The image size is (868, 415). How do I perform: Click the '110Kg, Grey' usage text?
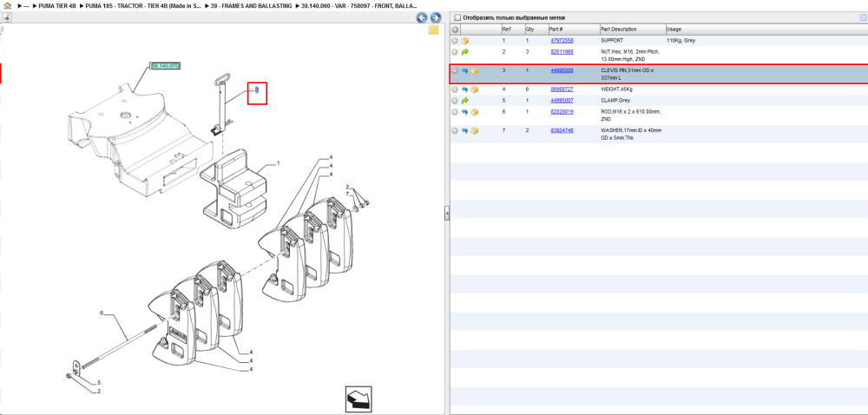(x=681, y=41)
